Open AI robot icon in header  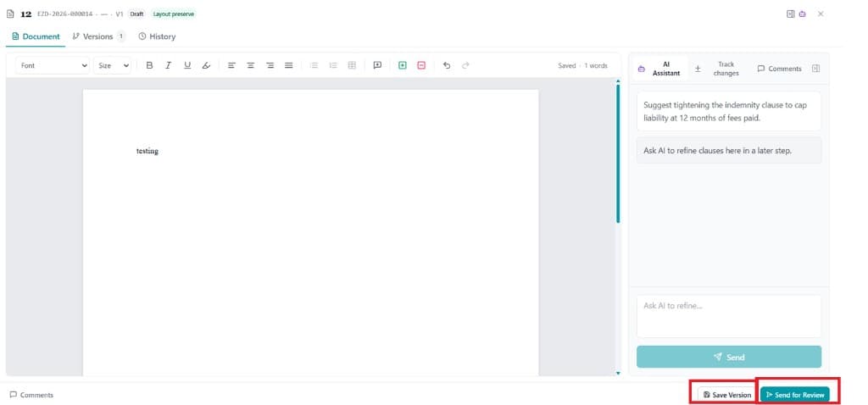point(802,14)
